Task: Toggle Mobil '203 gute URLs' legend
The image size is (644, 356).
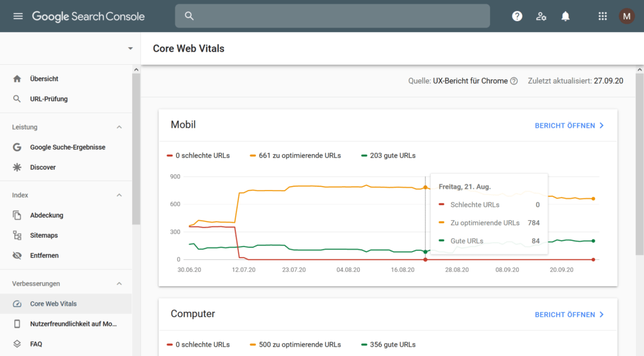Action: coord(389,155)
